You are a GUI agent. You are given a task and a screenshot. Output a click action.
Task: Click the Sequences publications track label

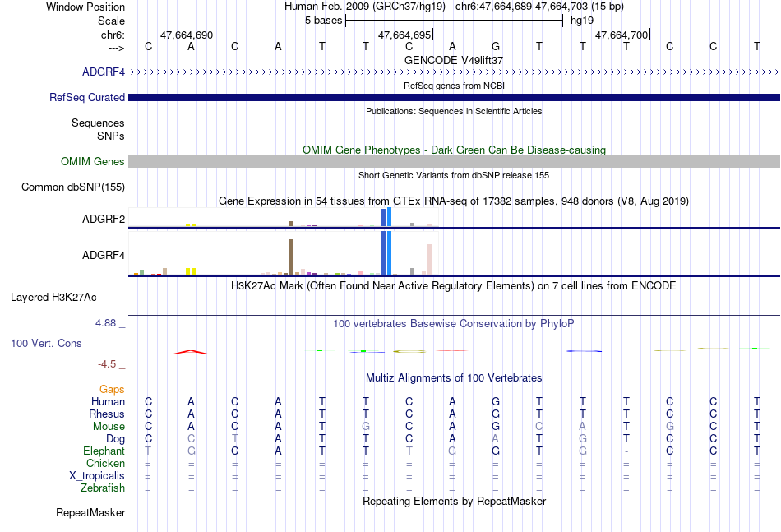98,123
